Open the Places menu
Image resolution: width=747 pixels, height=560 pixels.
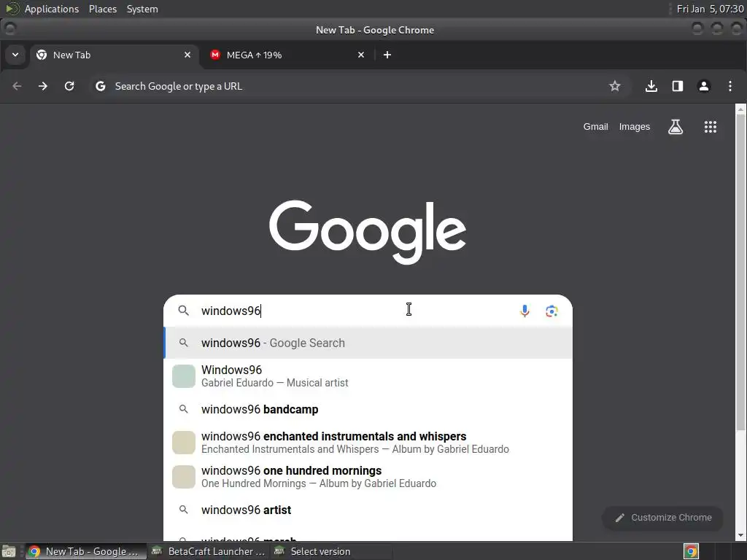click(103, 9)
